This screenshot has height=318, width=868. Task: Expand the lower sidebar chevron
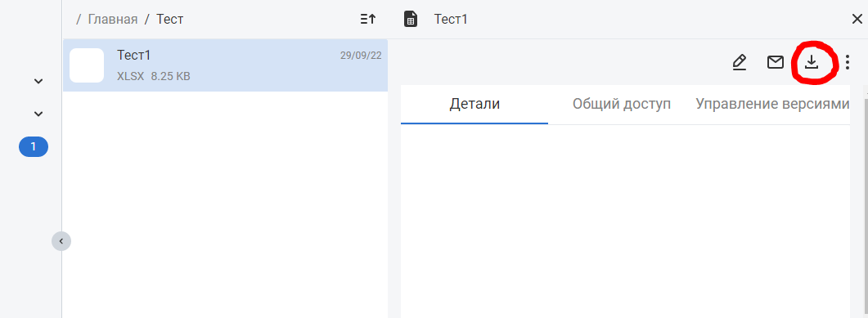pos(38,114)
